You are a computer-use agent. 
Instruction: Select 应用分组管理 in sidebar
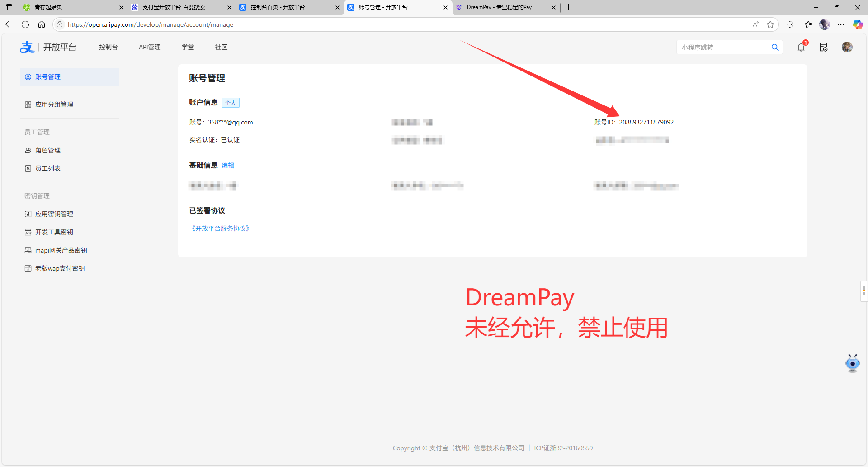click(54, 105)
